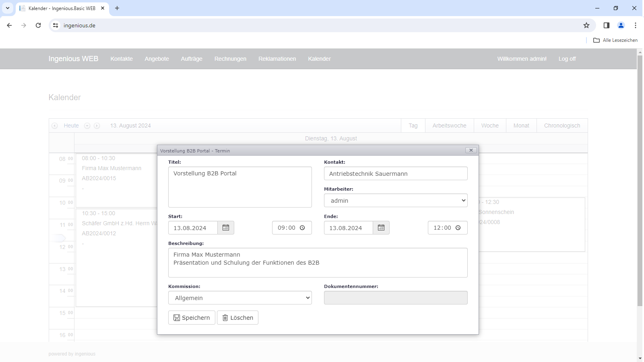Open the Reklamationen menu
644x362 pixels.
point(277,59)
